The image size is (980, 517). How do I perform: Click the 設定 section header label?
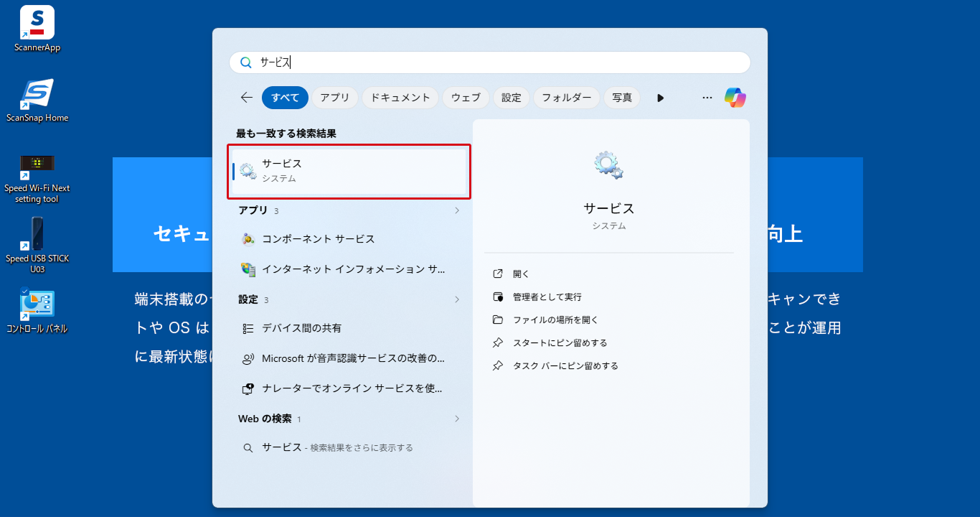coord(248,299)
